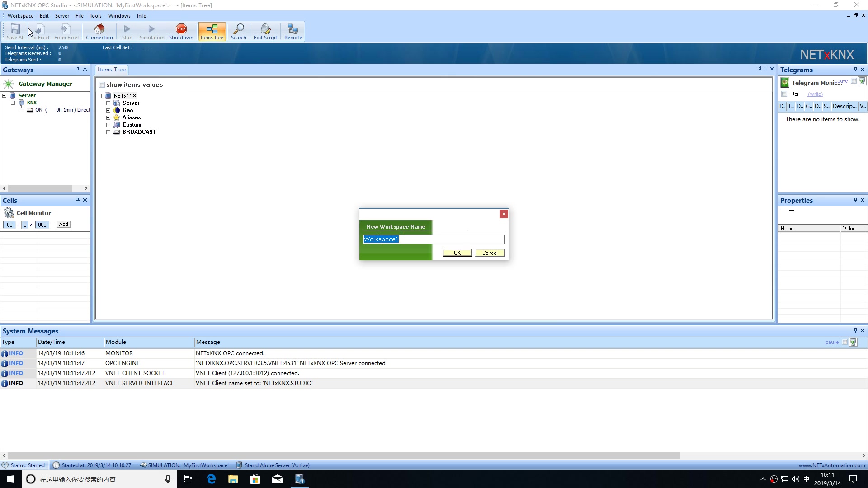Open the Search tool in toolbar
The image size is (868, 488).
click(238, 32)
